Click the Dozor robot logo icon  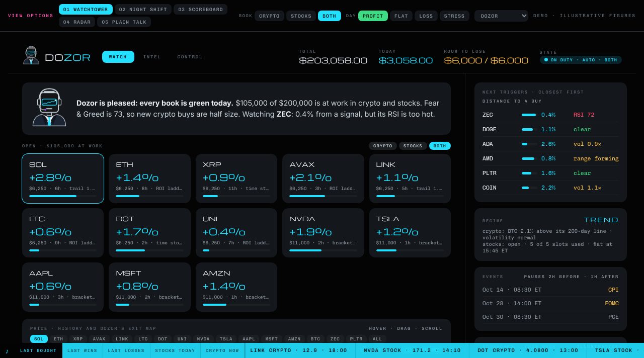31,55
